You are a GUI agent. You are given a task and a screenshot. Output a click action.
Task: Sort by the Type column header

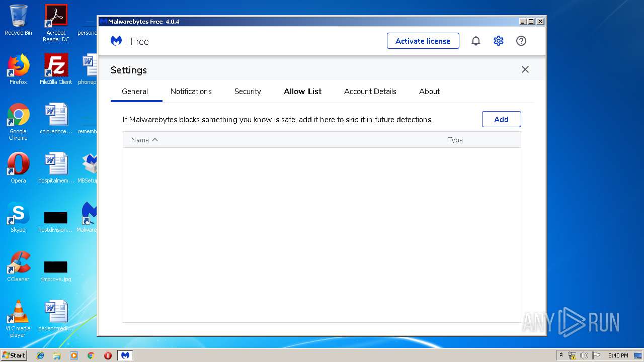pyautogui.click(x=455, y=140)
